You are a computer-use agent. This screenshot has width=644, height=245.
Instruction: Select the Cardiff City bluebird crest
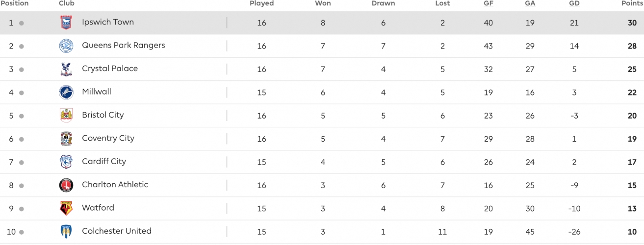tap(66, 162)
